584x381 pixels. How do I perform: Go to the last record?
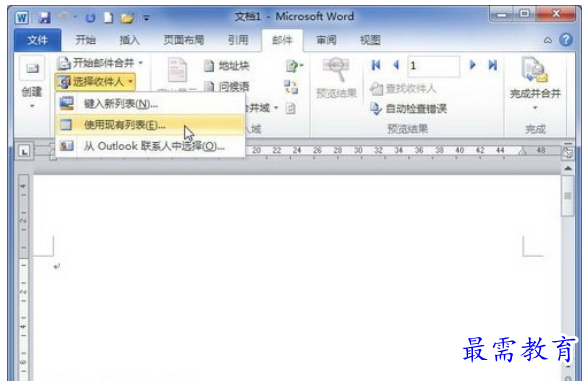click(x=493, y=66)
